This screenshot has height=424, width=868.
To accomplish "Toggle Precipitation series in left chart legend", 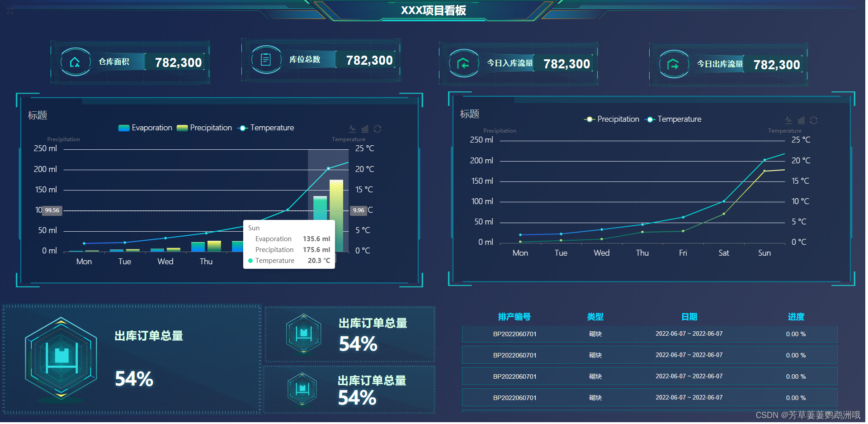I will [x=204, y=128].
